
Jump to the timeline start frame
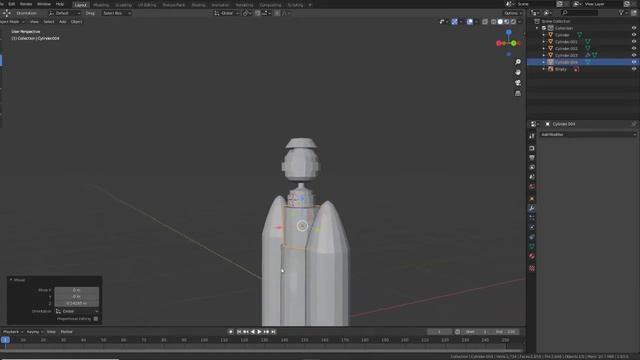click(x=239, y=332)
